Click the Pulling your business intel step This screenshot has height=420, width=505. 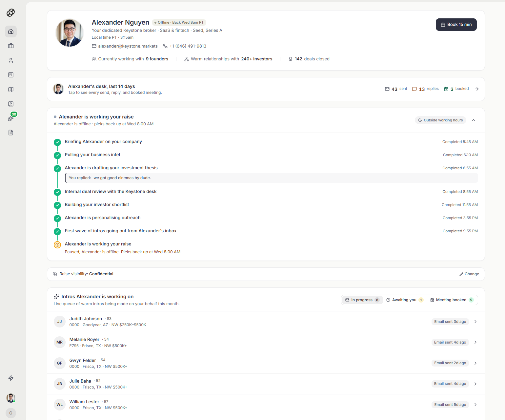pos(92,155)
